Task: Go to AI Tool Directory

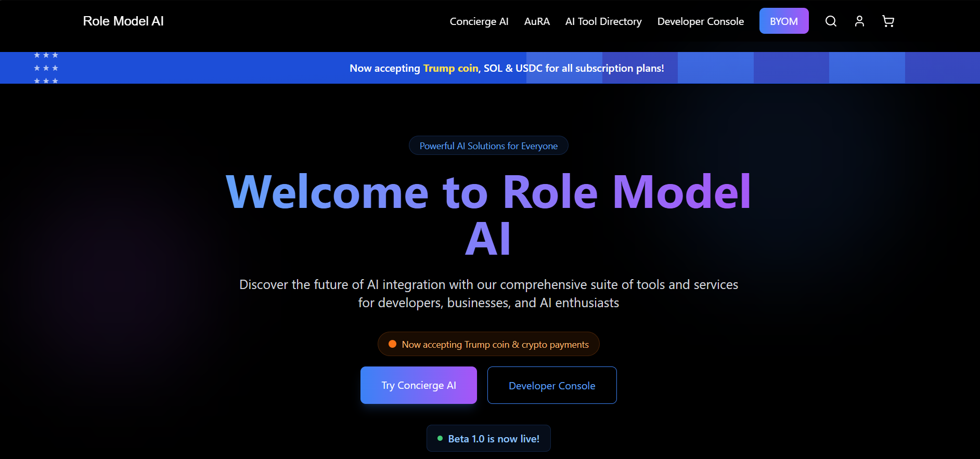Action: 603,21
